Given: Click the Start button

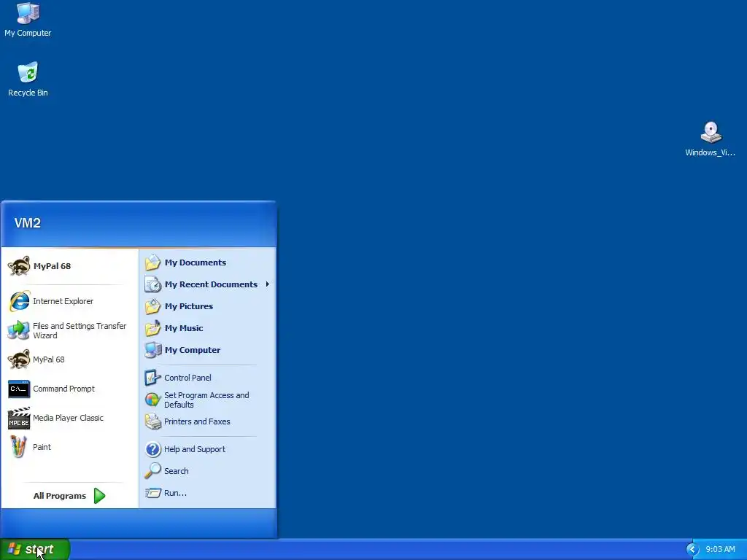Looking at the screenshot, I should [x=35, y=549].
